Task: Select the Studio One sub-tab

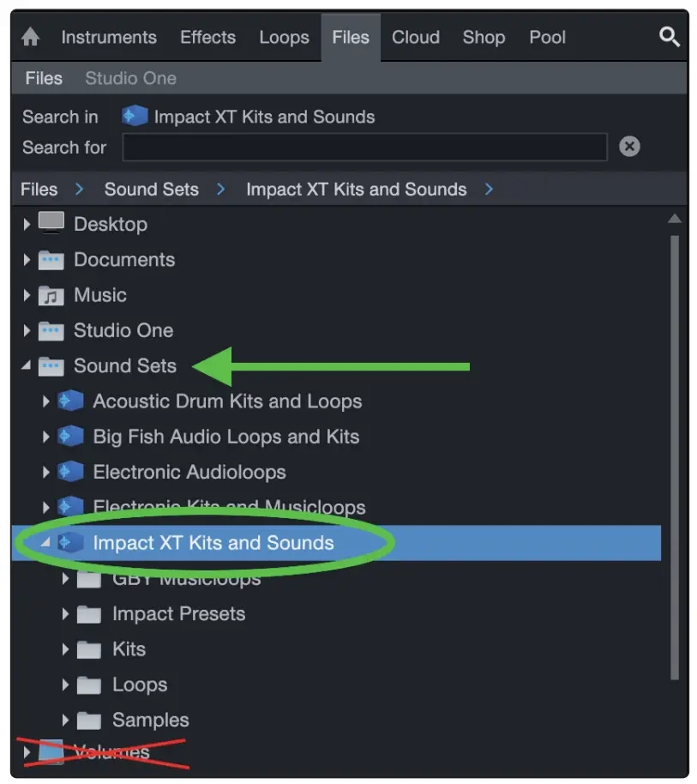Action: click(130, 78)
